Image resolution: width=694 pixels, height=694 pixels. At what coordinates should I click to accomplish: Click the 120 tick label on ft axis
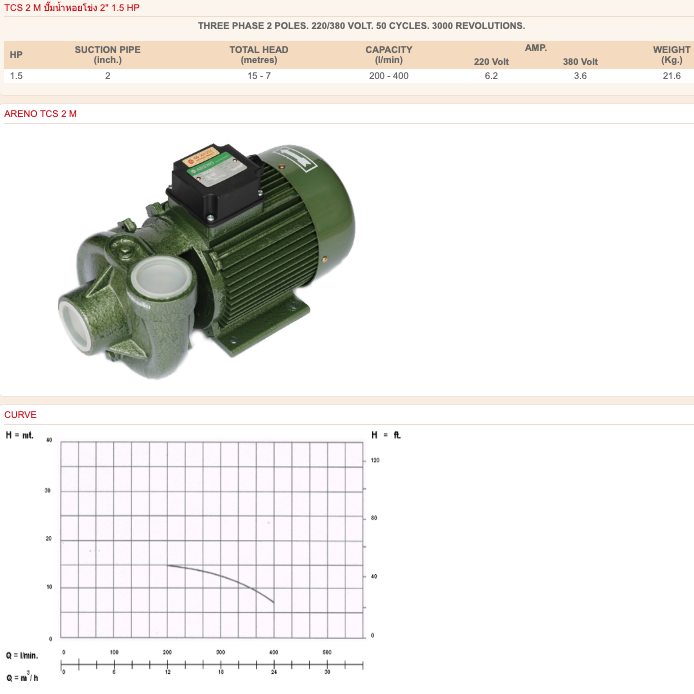[375, 460]
